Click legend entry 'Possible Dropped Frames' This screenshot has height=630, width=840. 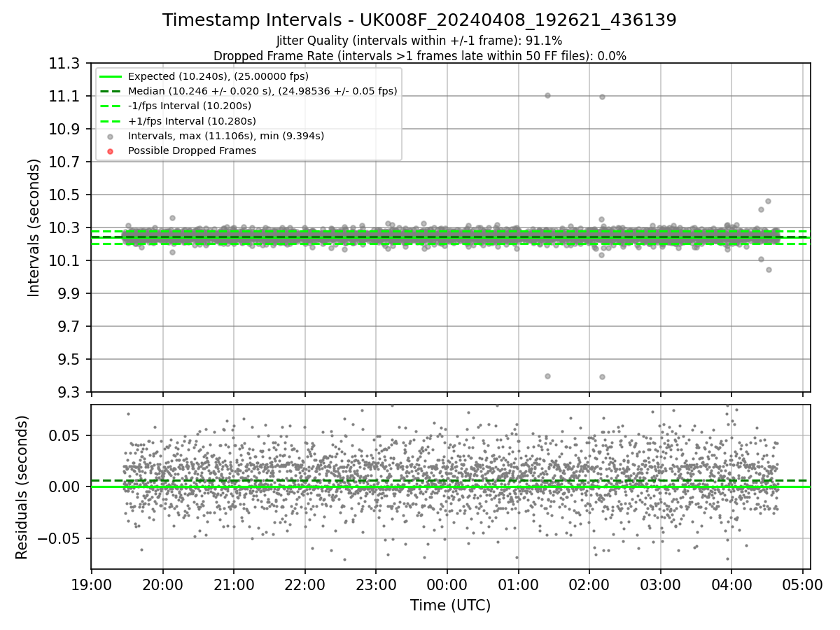192,150
